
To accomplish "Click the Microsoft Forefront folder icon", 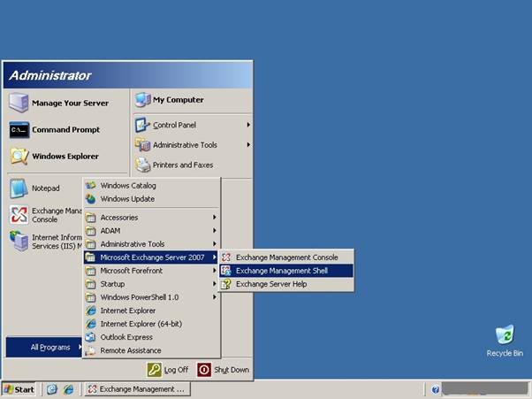I will click(x=91, y=271).
